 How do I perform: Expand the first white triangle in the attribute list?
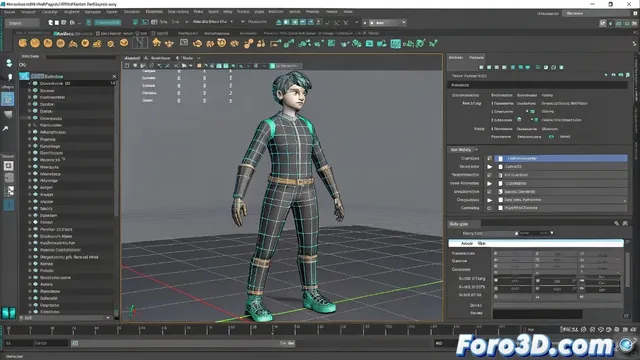pos(489,167)
